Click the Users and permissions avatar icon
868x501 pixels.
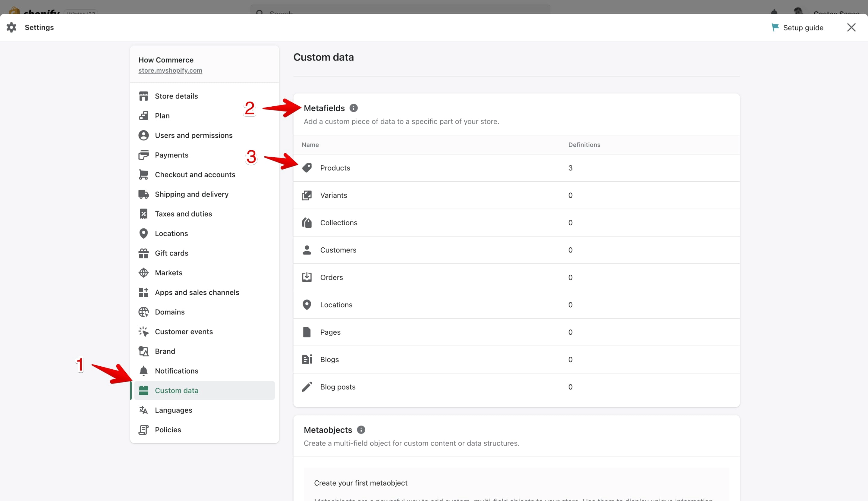(x=143, y=135)
